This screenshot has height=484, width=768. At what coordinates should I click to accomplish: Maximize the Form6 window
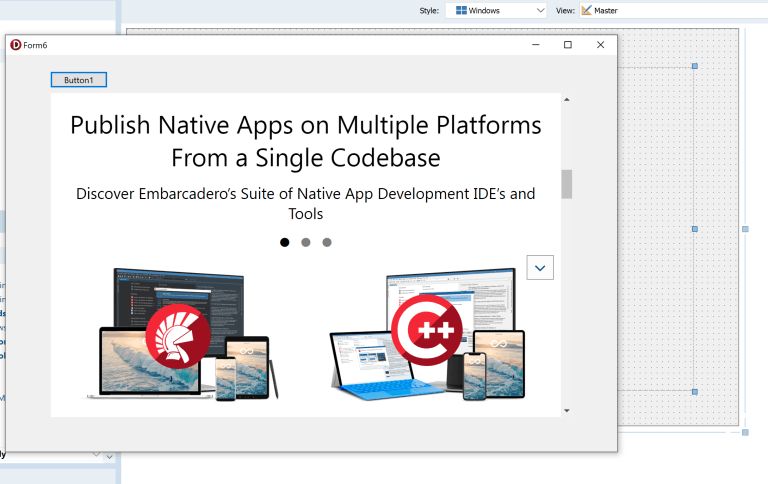(x=568, y=45)
